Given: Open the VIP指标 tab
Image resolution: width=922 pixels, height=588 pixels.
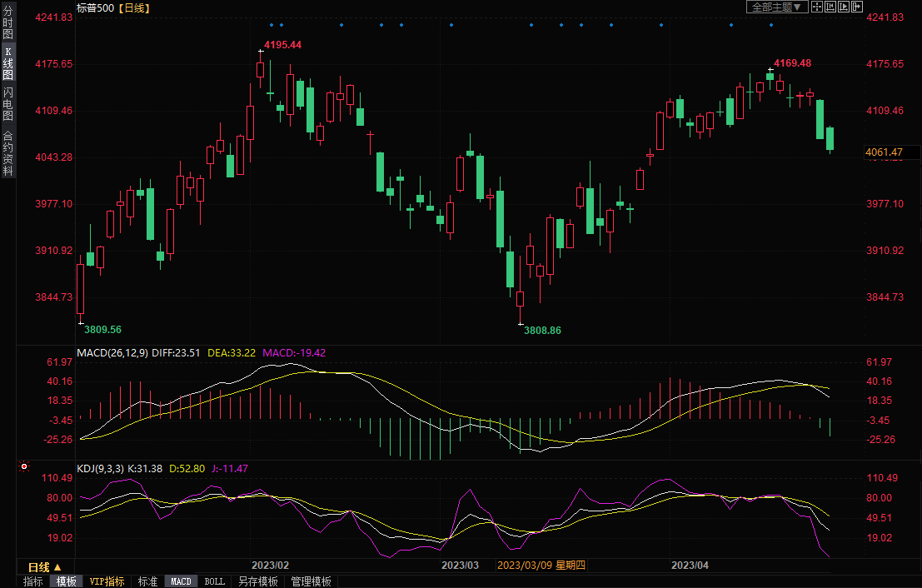Looking at the screenshot, I should pos(107,581).
